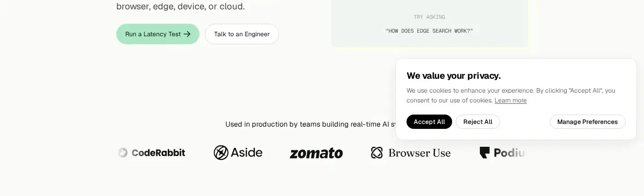Select the Aside wordmark text

click(x=246, y=153)
